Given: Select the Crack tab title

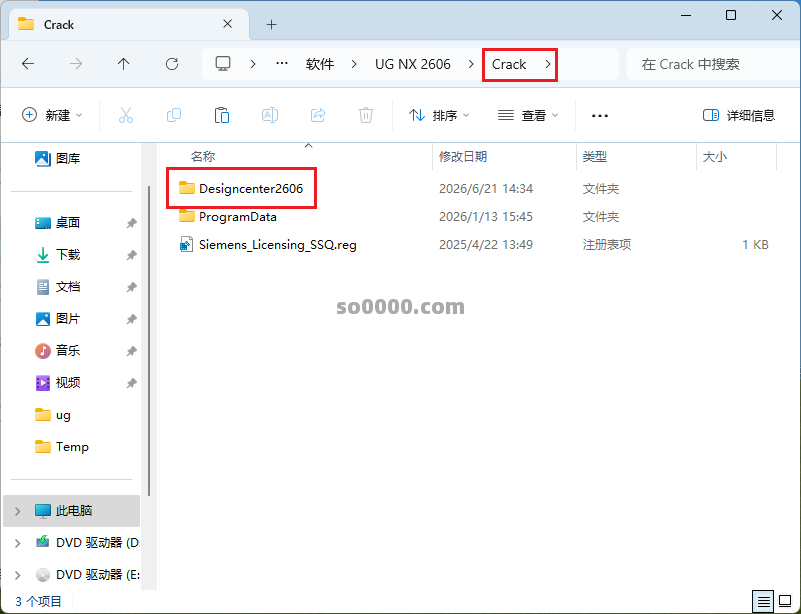Looking at the screenshot, I should tap(59, 25).
